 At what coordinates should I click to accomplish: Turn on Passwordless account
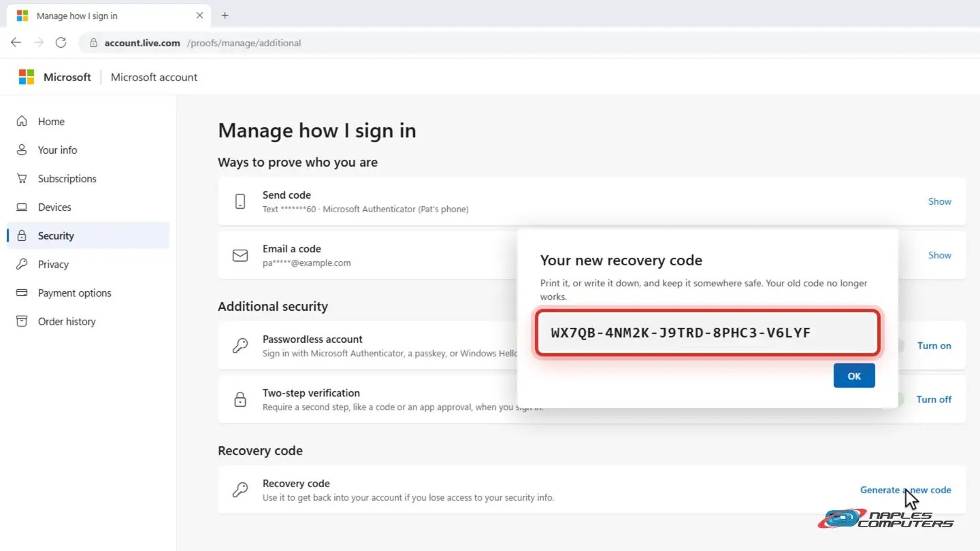pyautogui.click(x=934, y=346)
